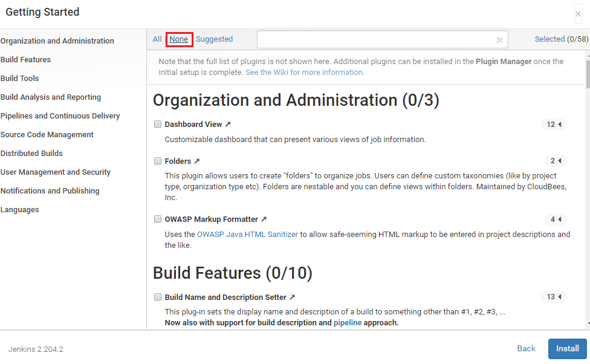Click the Jenkins 2.204.2 version text
Screen dimensions: 590x364
point(36,349)
